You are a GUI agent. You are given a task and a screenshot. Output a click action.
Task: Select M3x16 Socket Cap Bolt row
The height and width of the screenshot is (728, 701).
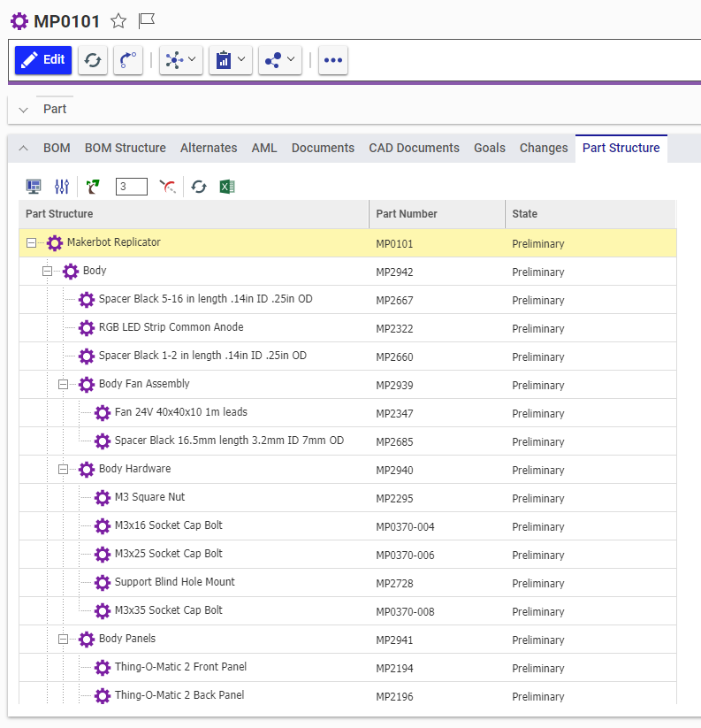347,526
